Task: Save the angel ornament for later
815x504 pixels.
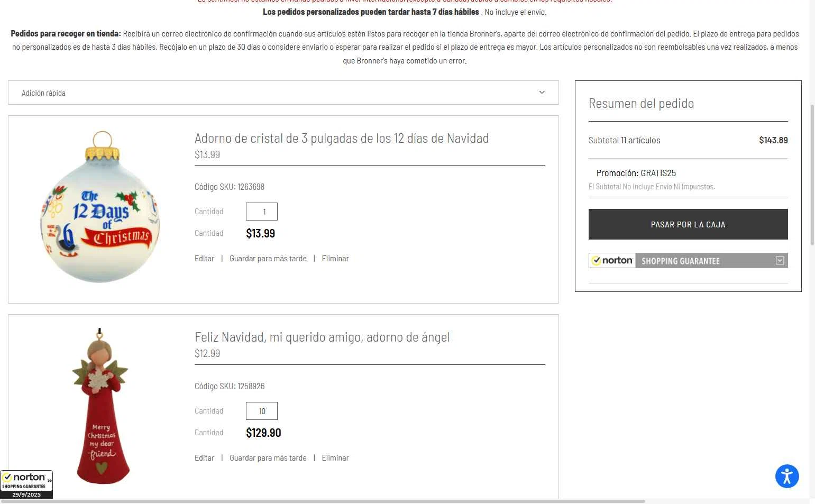Action: pos(268,458)
